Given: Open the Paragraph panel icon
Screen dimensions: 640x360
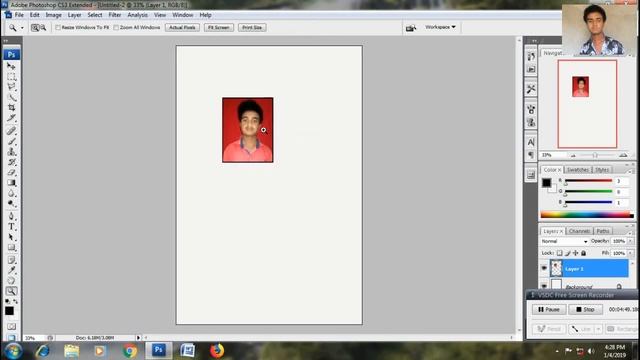Looking at the screenshot, I should pyautogui.click(x=531, y=155).
